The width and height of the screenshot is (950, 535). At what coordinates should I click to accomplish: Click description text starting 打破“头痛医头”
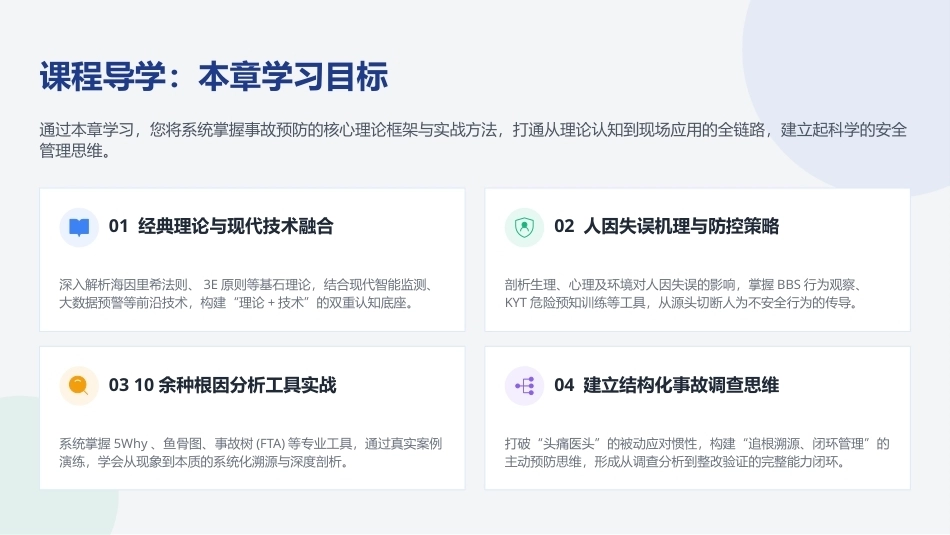(x=697, y=453)
